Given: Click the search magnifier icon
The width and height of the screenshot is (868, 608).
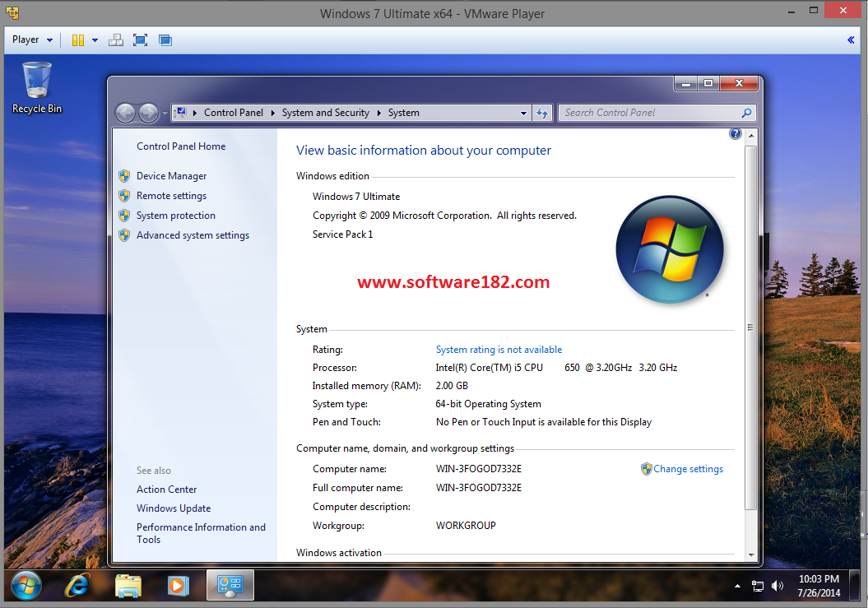Looking at the screenshot, I should (746, 113).
